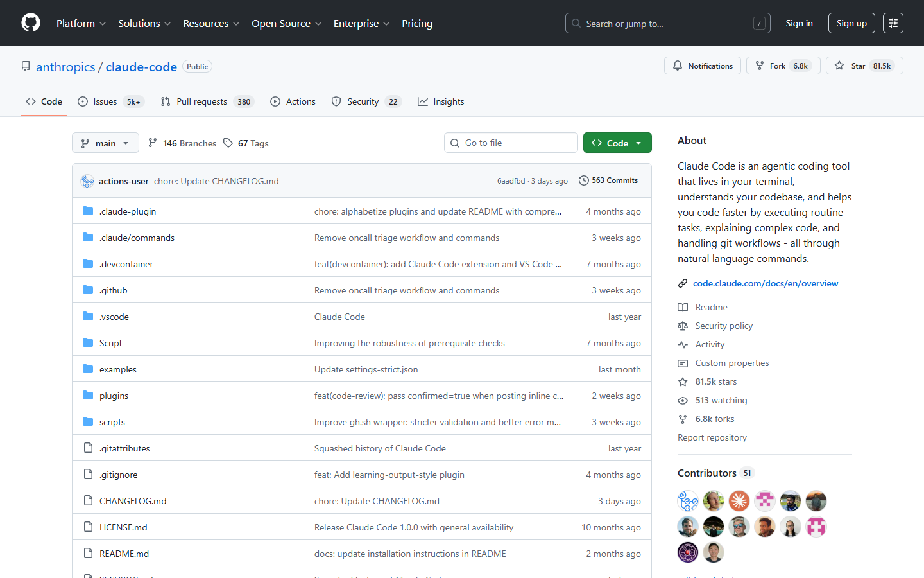Open commit history via the clock icon
924x578 pixels.
click(x=583, y=180)
